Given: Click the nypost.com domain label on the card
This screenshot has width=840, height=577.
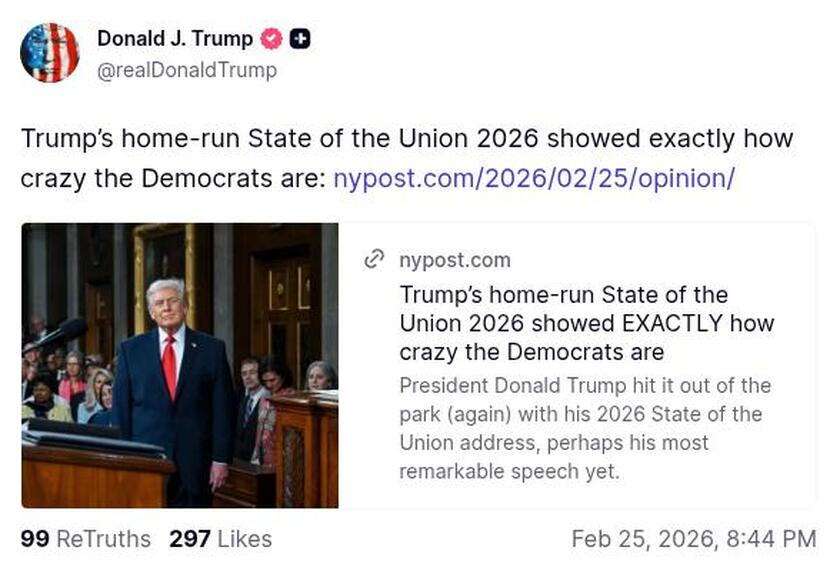Looking at the screenshot, I should (x=453, y=261).
